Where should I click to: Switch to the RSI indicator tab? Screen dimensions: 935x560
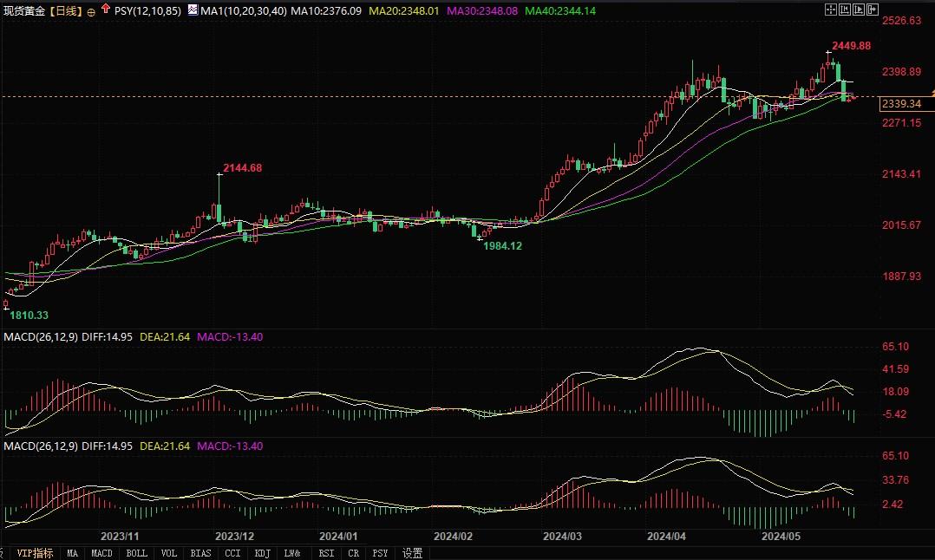coord(326,553)
